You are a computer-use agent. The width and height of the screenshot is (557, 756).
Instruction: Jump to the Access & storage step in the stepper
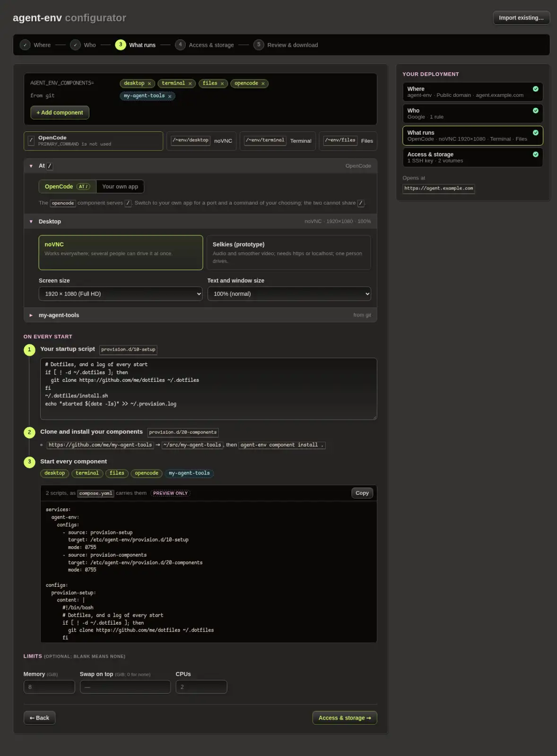tap(205, 45)
